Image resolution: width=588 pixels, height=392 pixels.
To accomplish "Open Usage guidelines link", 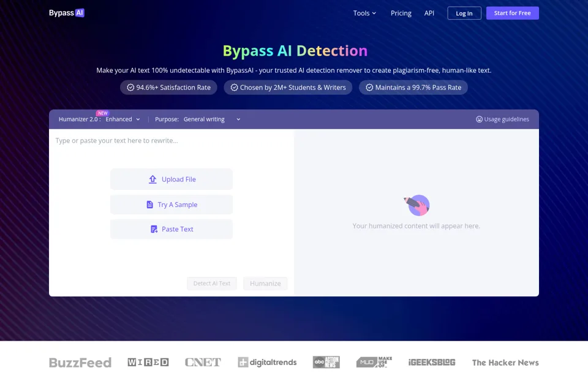I will coord(502,119).
